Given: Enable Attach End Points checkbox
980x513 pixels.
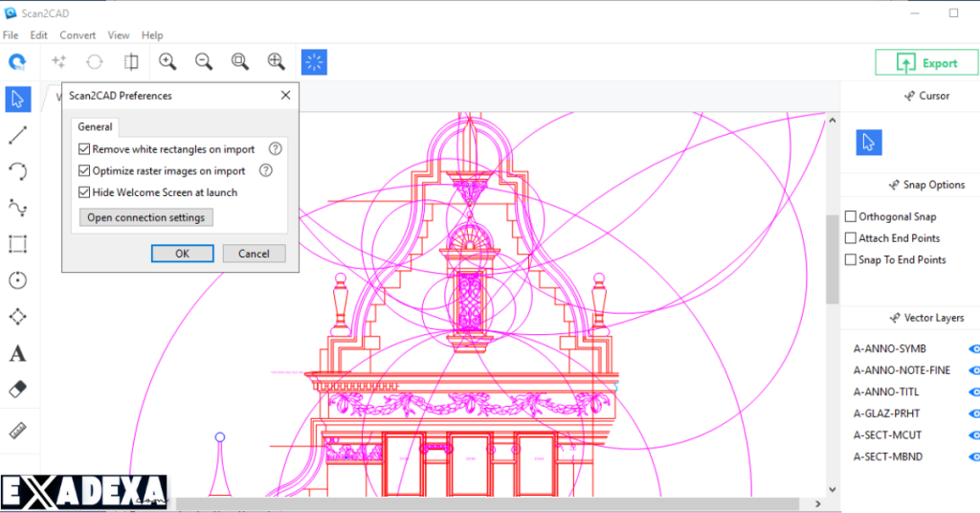Looking at the screenshot, I should [851, 238].
